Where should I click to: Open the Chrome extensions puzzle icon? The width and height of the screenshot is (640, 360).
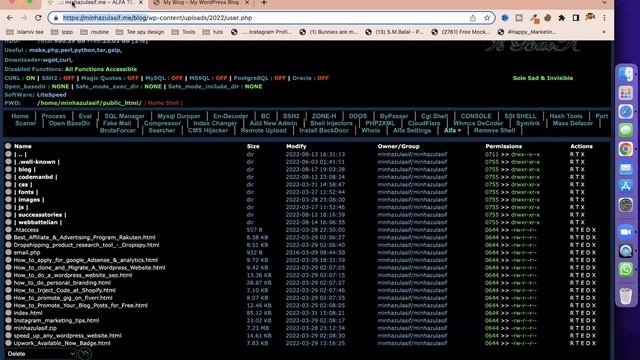pos(562,18)
